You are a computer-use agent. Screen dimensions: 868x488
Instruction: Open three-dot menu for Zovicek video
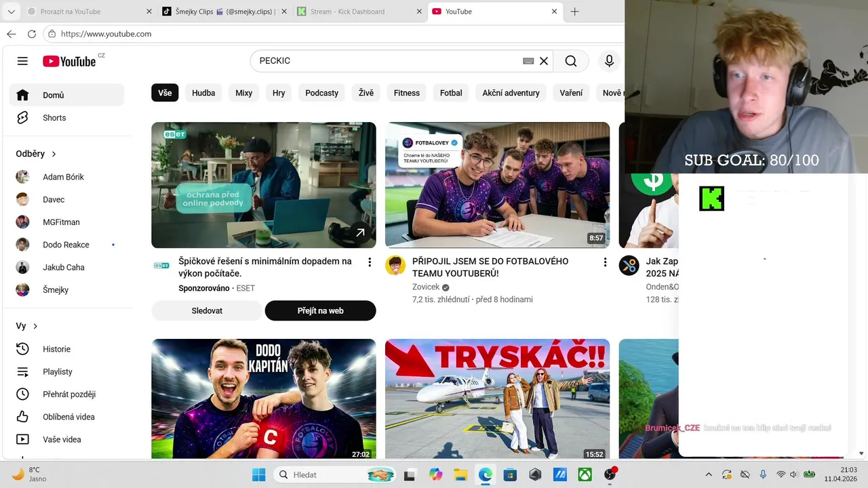[x=605, y=262]
